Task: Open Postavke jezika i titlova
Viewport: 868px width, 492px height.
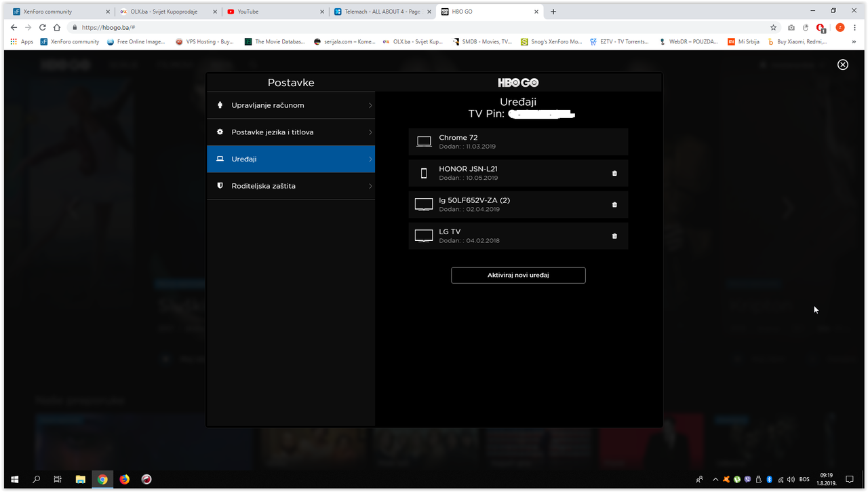Action: [x=291, y=132]
